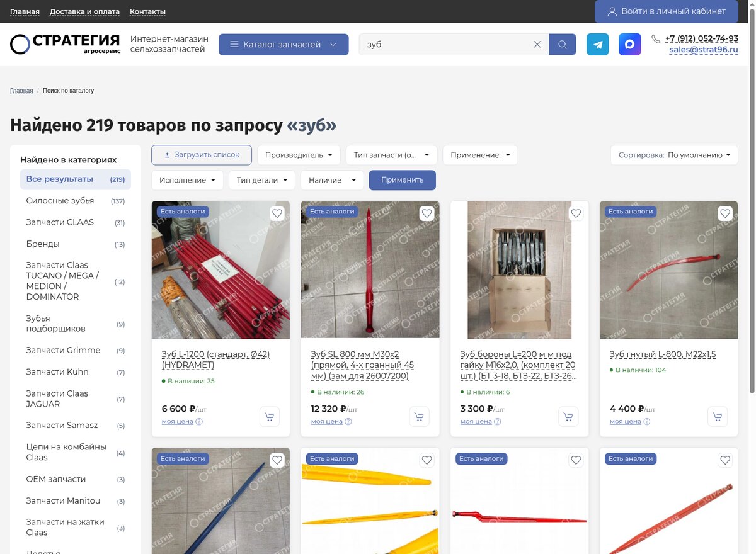Click моя цена under 6 600 ₽
Screen dimensions: 756x554
coord(178,422)
